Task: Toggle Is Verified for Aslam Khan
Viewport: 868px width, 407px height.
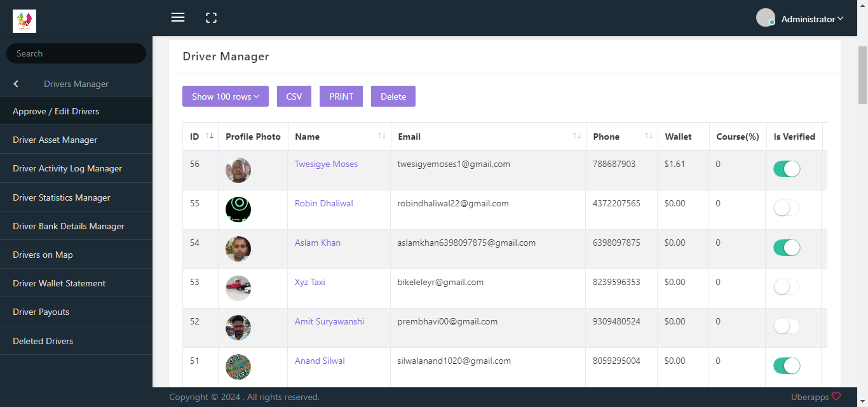Action: click(x=787, y=248)
